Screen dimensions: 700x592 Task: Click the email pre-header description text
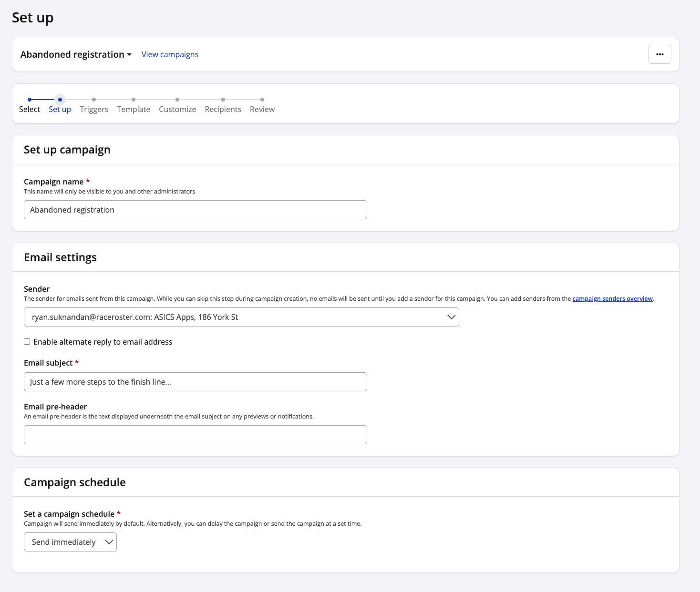point(169,417)
